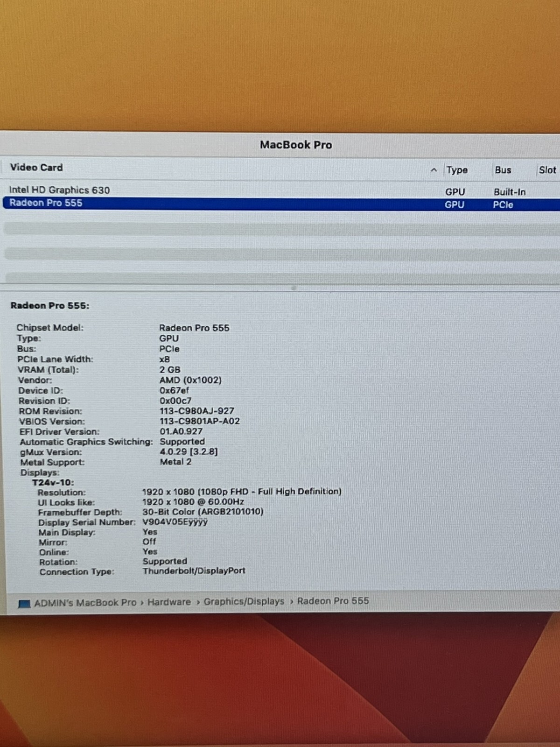Screen dimensions: 560x747
Task: Sort by Type column header
Action: 457,170
